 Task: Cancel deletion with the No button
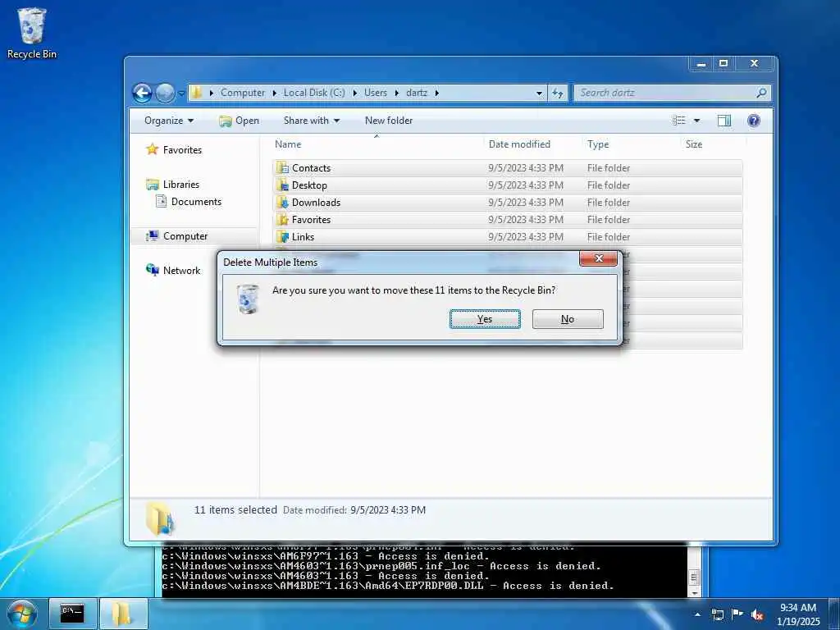click(x=568, y=319)
